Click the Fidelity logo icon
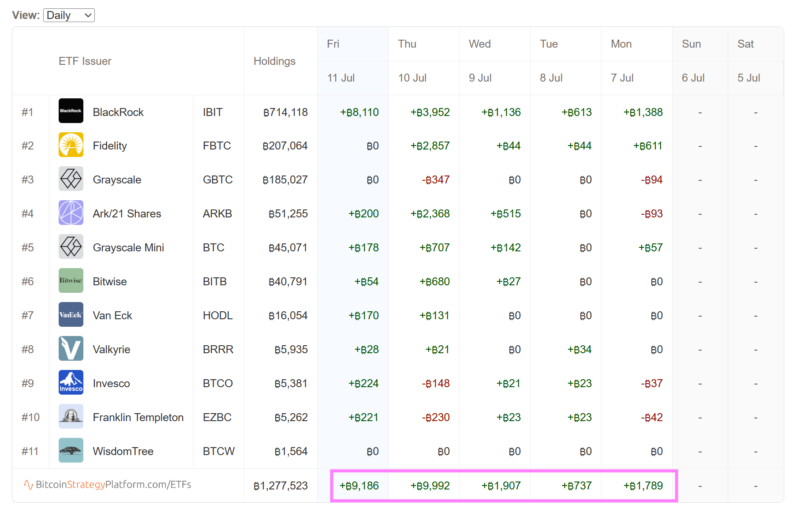This screenshot has height=519, width=812. [71, 145]
